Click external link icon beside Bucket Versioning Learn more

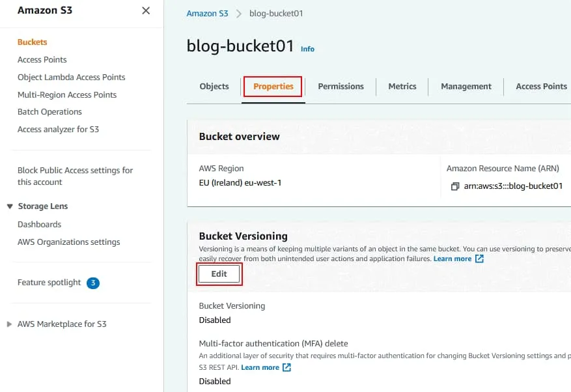coord(480,259)
